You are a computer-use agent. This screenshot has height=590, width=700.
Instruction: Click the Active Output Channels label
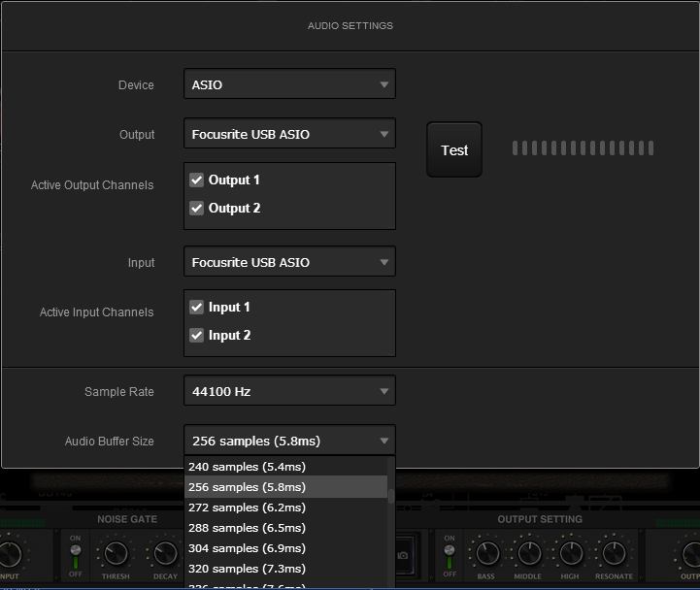coord(92,184)
